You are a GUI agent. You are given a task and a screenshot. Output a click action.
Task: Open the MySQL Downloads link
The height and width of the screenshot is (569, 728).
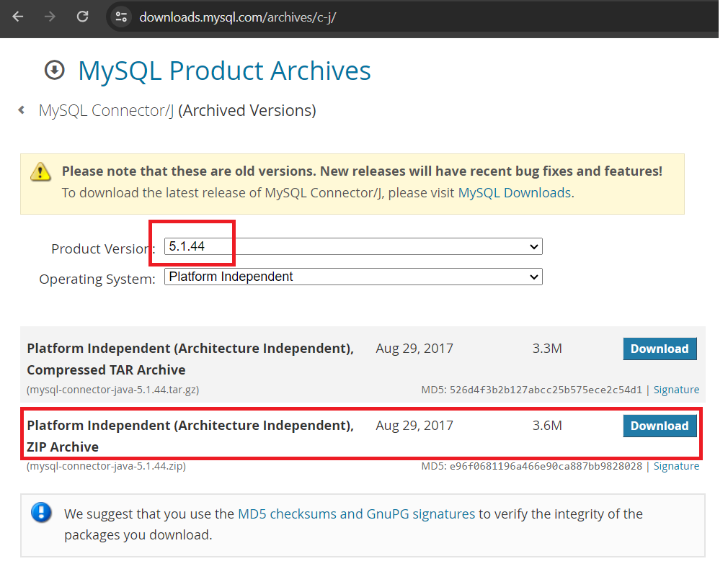[515, 193]
